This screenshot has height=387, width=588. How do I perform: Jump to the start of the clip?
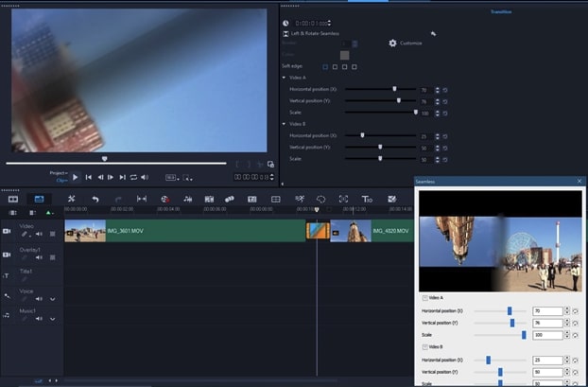(89, 177)
